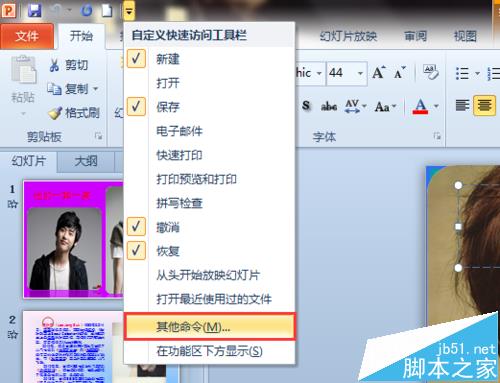Open the font color dropdown arrow
Viewport: 500px width, 383px height.
[436, 107]
